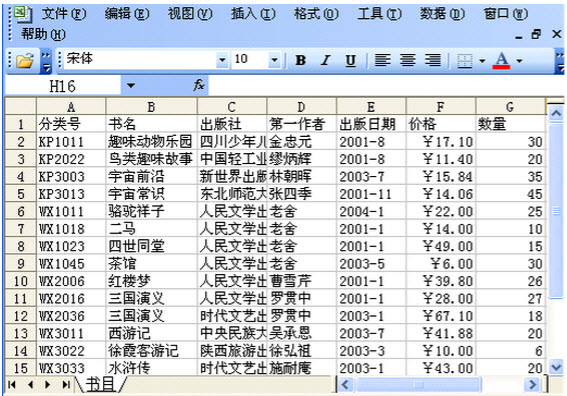Toggle Italic formatting button

325,60
